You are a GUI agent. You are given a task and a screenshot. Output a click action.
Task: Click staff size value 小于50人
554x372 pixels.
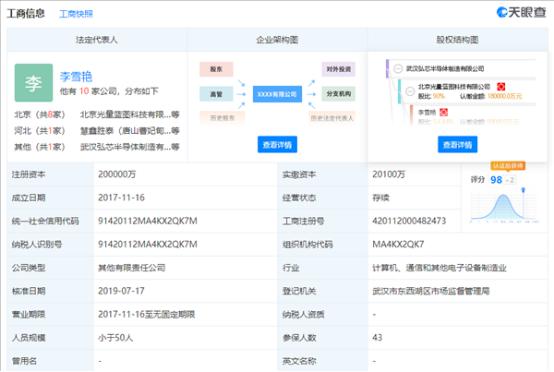tap(116, 337)
